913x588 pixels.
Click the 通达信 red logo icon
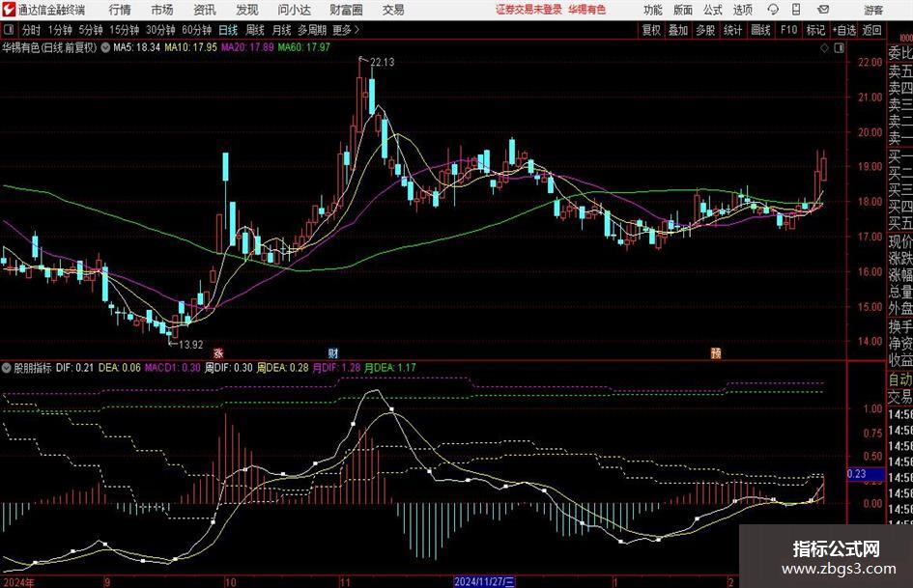click(9, 10)
